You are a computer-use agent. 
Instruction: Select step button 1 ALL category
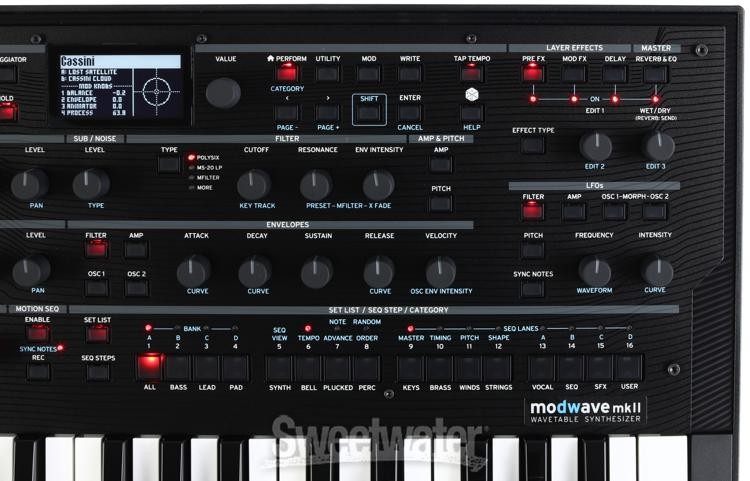[150, 367]
